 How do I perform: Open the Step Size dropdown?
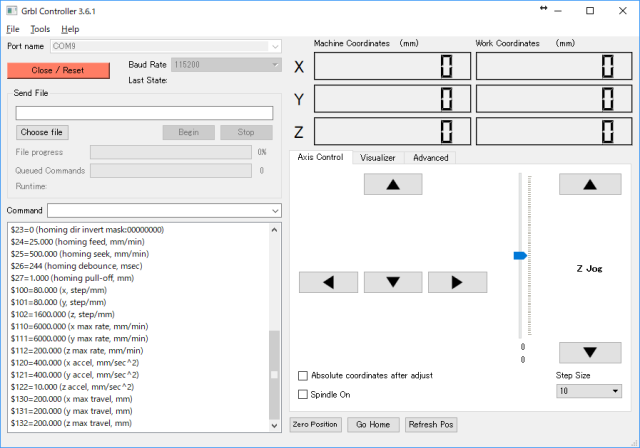pos(589,391)
